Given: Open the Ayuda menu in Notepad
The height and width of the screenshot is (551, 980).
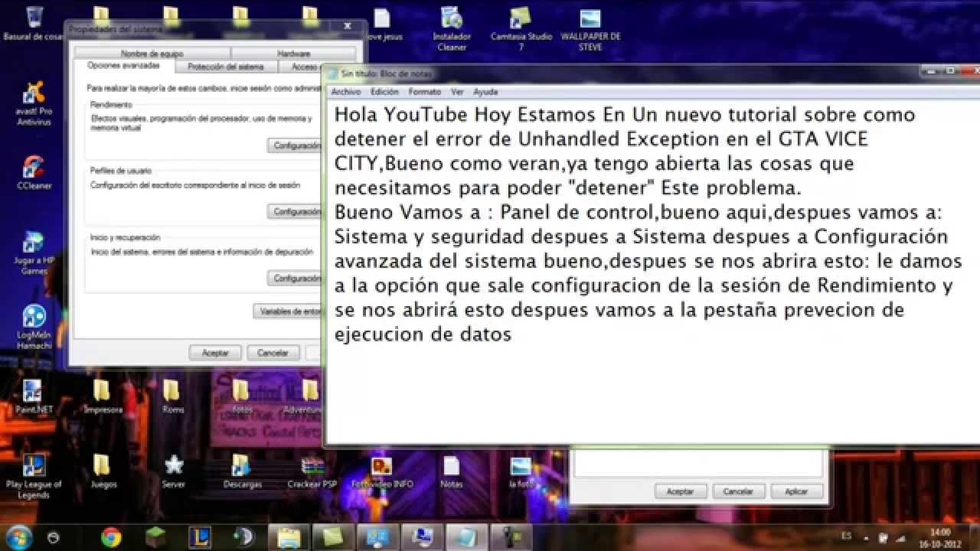Looking at the screenshot, I should click(485, 92).
